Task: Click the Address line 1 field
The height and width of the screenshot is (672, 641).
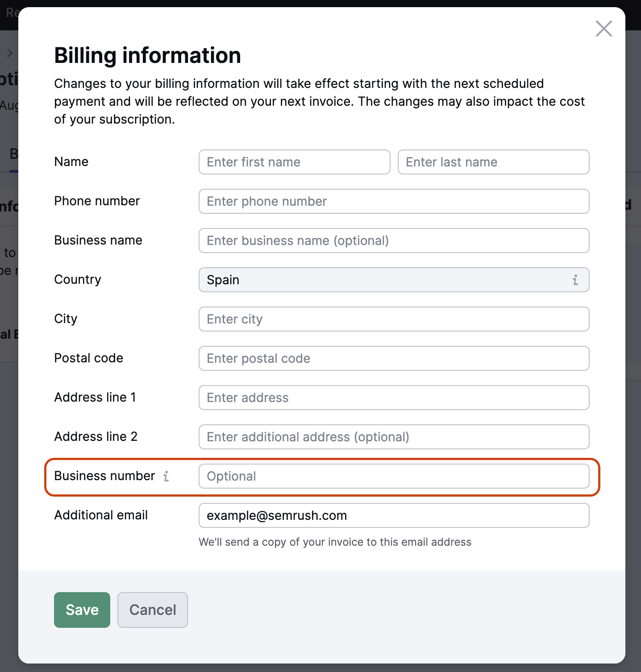Action: pyautogui.click(x=394, y=398)
